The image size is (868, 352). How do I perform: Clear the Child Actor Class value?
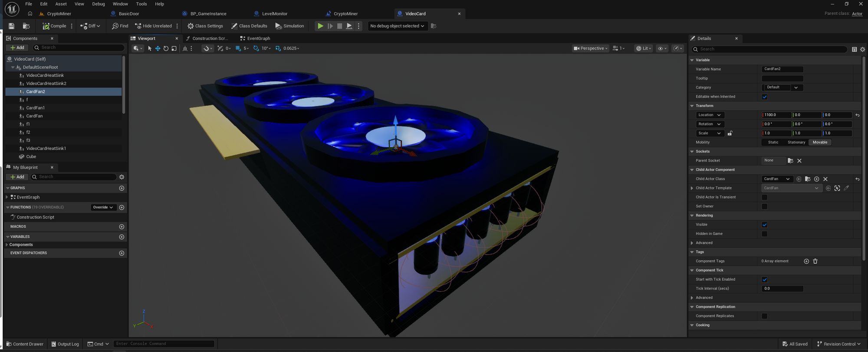[x=825, y=179]
